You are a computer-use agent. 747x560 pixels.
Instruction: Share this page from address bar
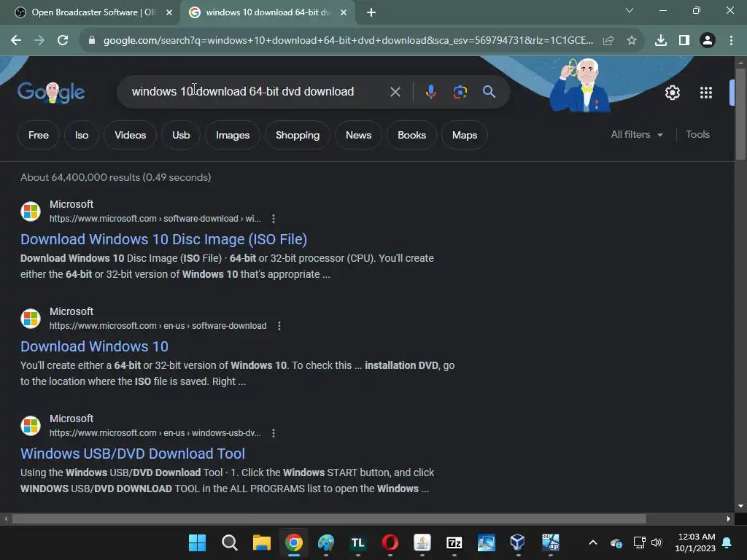pos(608,41)
